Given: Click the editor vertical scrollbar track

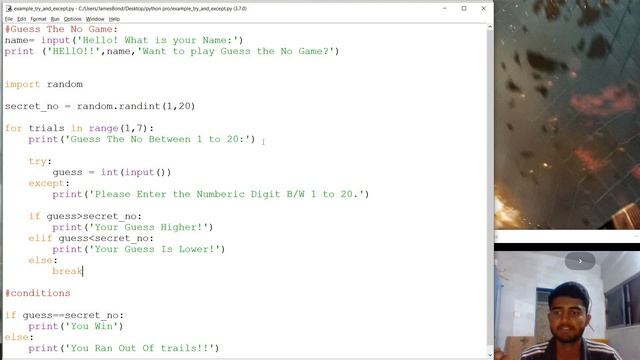Looking at the screenshot, I should click(x=490, y=188).
